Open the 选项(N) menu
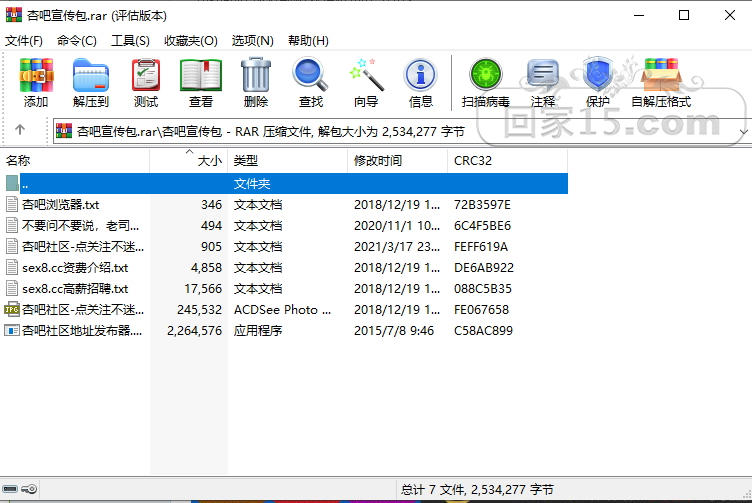 tap(252, 41)
